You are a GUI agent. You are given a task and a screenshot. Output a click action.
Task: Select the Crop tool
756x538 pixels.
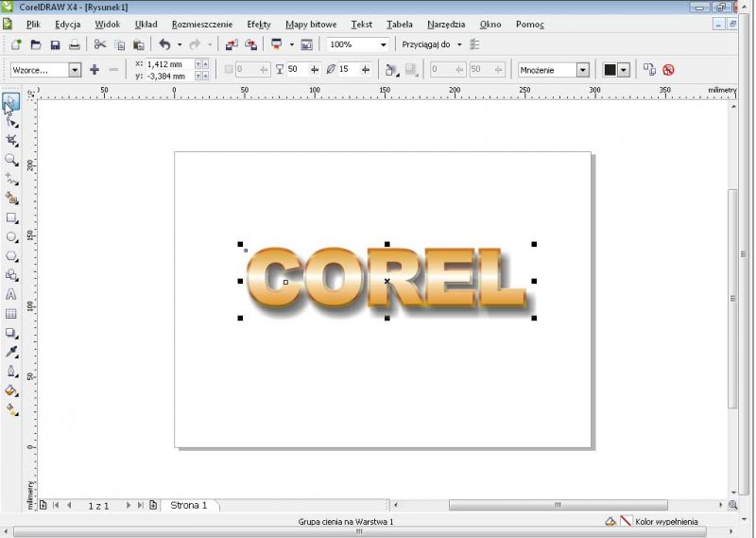tap(11, 140)
